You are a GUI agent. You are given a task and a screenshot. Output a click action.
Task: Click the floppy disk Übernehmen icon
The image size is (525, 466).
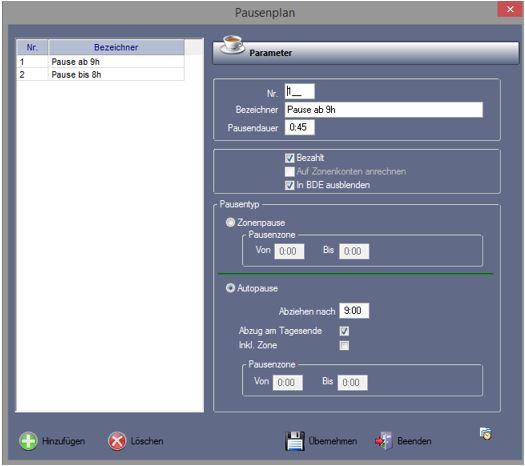point(295,441)
